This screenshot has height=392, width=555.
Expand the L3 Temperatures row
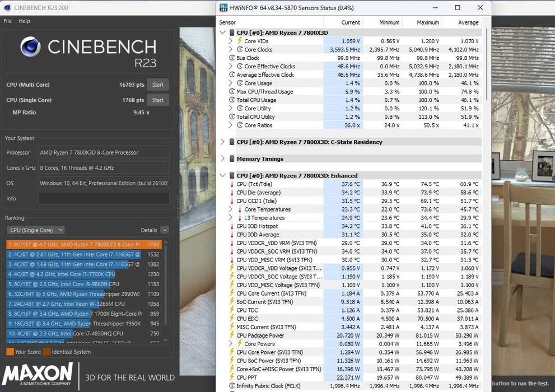[230, 218]
